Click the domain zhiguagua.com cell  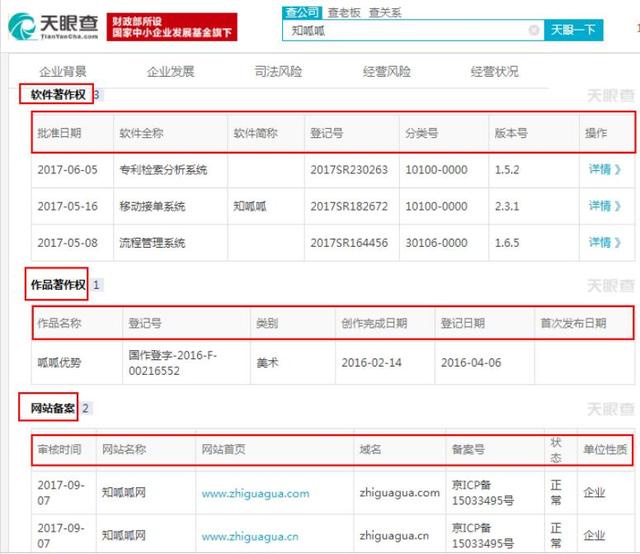pyautogui.click(x=400, y=493)
